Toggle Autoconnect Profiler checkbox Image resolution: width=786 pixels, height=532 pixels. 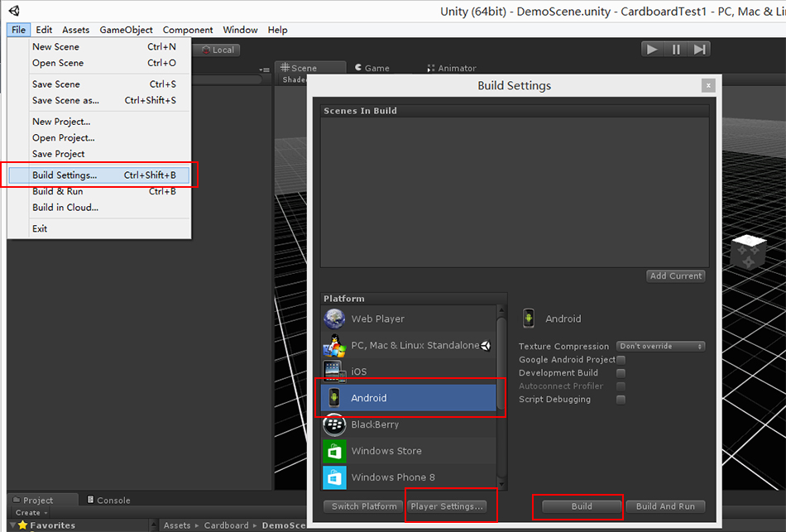(621, 386)
